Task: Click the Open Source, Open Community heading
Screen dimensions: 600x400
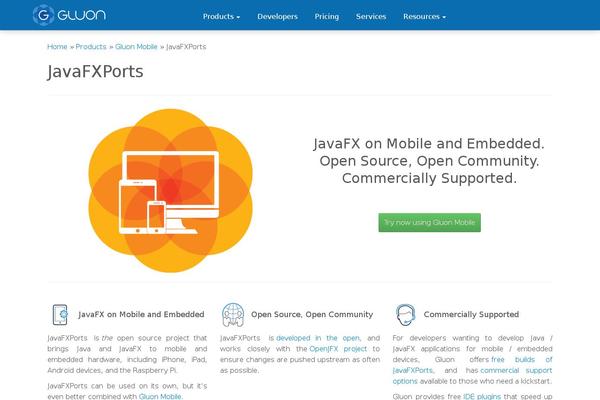Action: coord(312,314)
